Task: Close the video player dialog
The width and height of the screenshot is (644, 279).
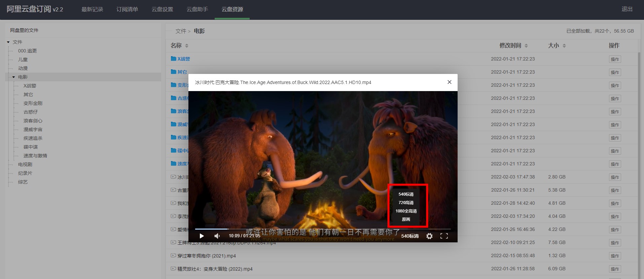Action: pos(449,82)
